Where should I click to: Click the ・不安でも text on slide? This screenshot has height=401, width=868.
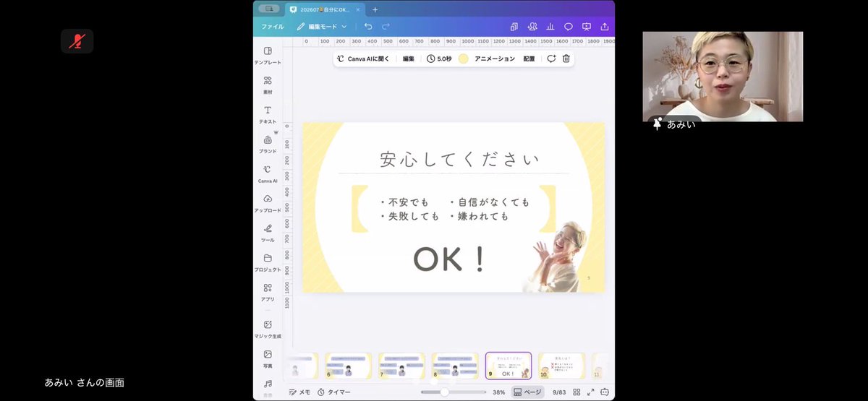point(404,202)
